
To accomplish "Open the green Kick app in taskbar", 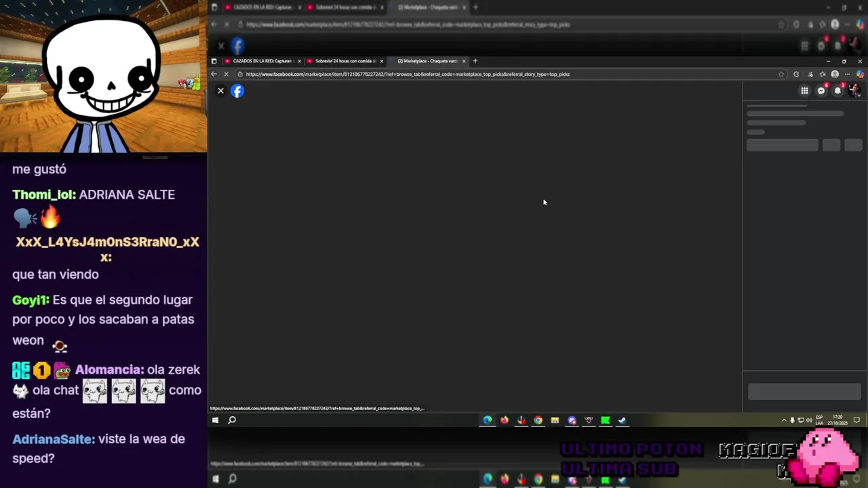I will (606, 420).
